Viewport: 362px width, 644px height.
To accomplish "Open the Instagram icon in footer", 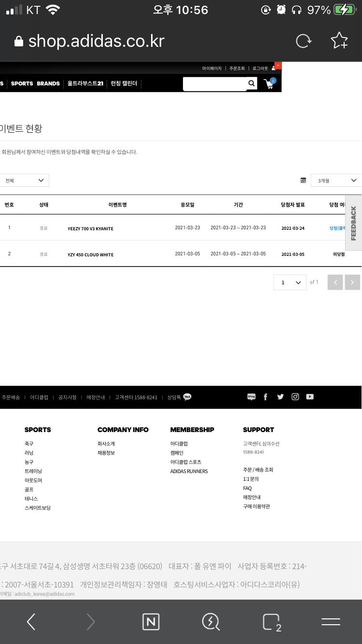I will pyautogui.click(x=295, y=397).
